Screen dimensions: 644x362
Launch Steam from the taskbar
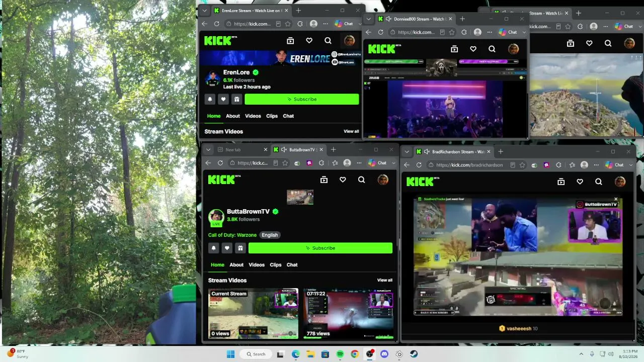[414, 354]
